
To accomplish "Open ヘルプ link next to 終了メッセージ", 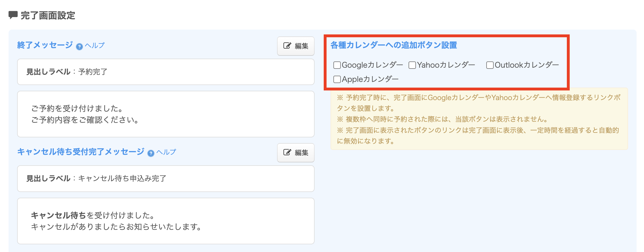I will pos(95,46).
